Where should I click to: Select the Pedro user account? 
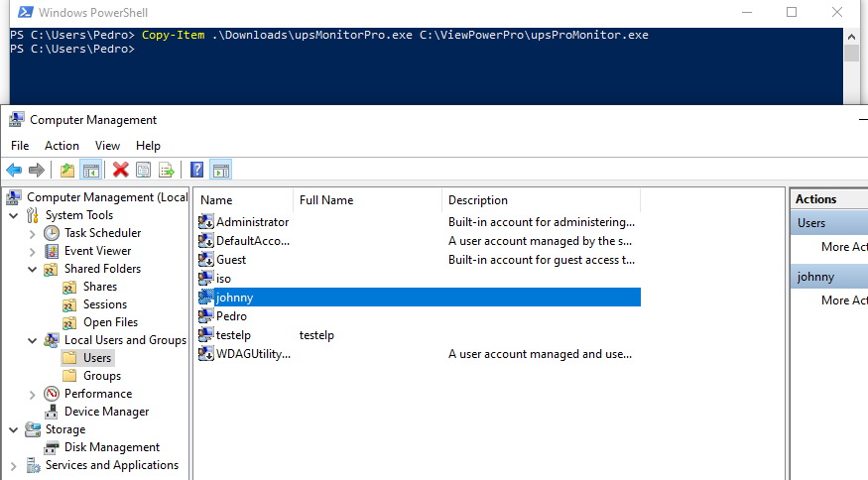point(231,316)
